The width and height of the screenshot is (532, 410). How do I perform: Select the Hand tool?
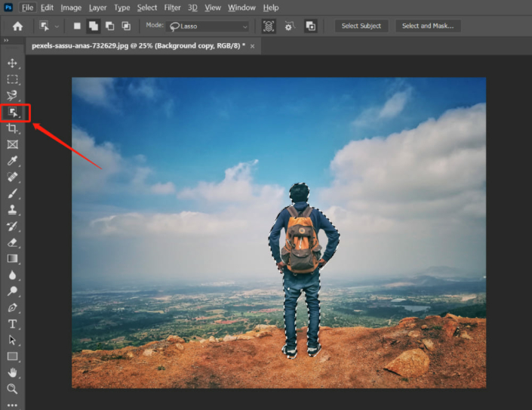tap(12, 372)
